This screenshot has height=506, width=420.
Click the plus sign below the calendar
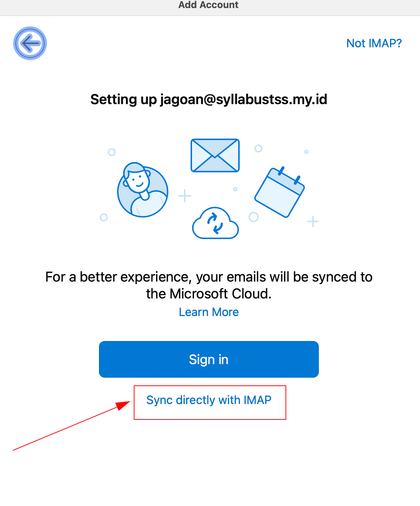coord(313,221)
